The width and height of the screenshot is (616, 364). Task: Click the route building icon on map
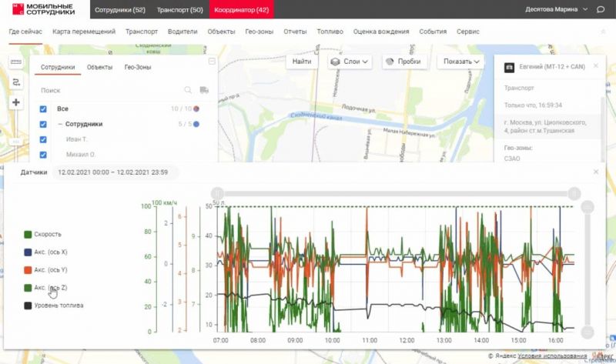(x=16, y=82)
